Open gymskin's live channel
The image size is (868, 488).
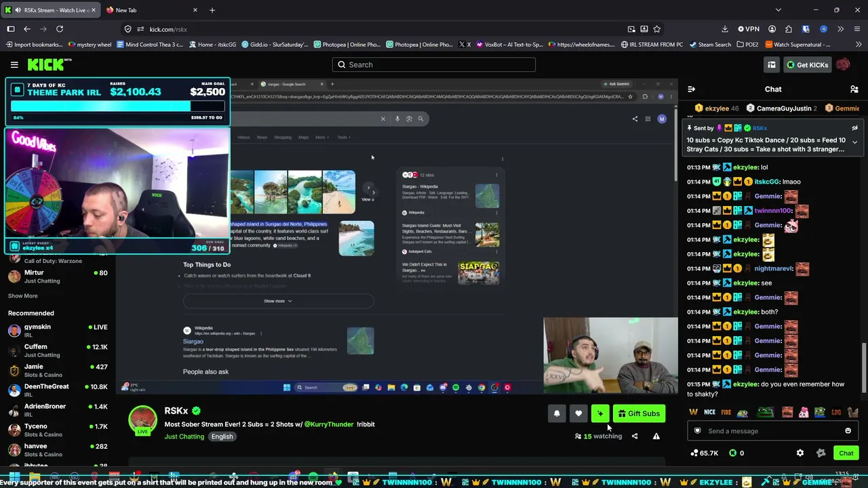58,331
